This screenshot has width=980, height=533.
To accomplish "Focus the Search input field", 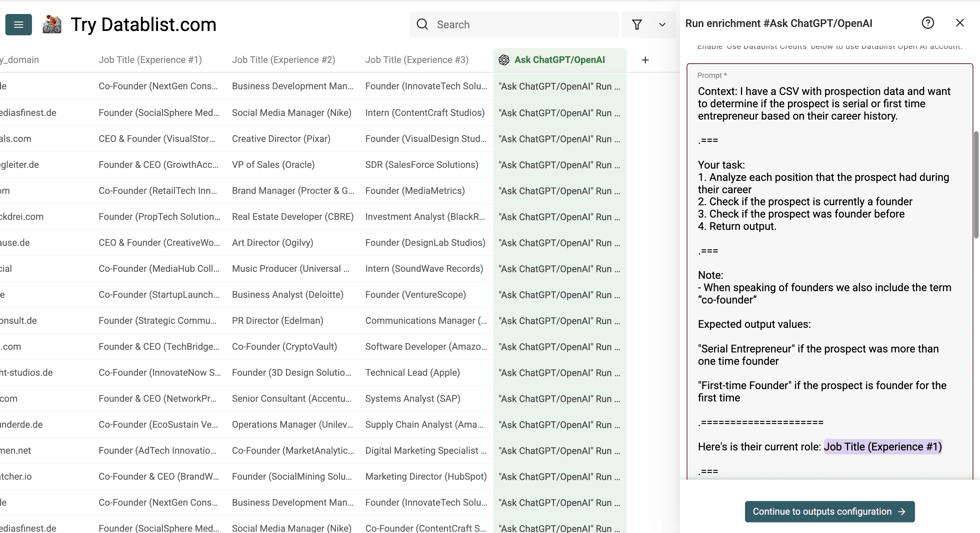I will 525,25.
